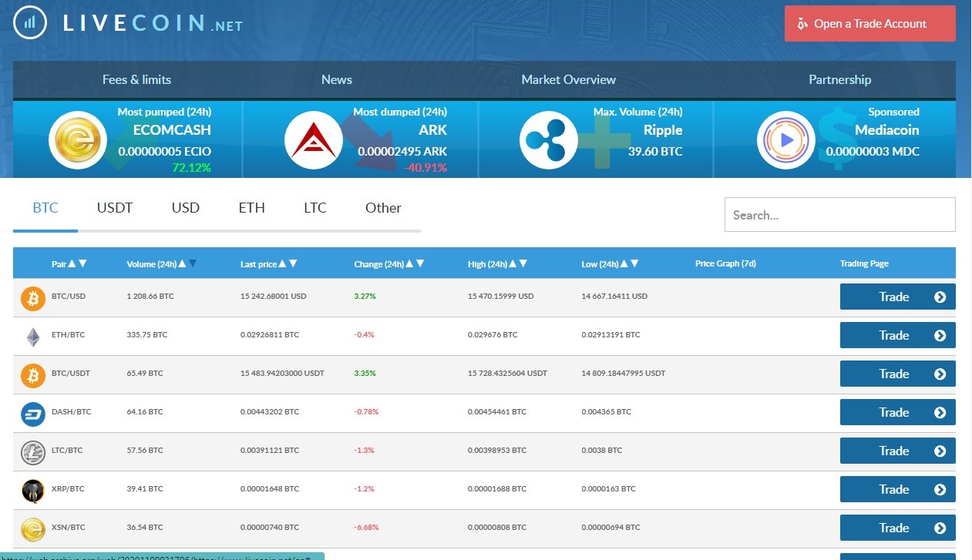The width and height of the screenshot is (972, 560).
Task: Open Market Overview page
Action: [x=569, y=79]
